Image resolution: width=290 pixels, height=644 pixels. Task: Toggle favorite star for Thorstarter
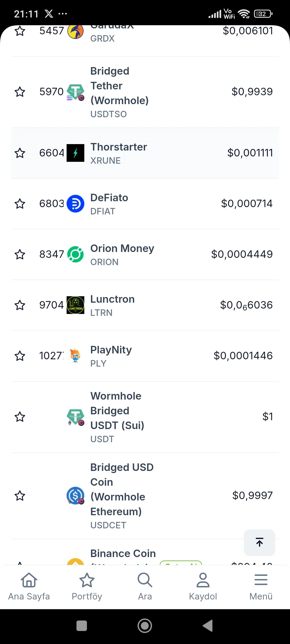coord(20,153)
